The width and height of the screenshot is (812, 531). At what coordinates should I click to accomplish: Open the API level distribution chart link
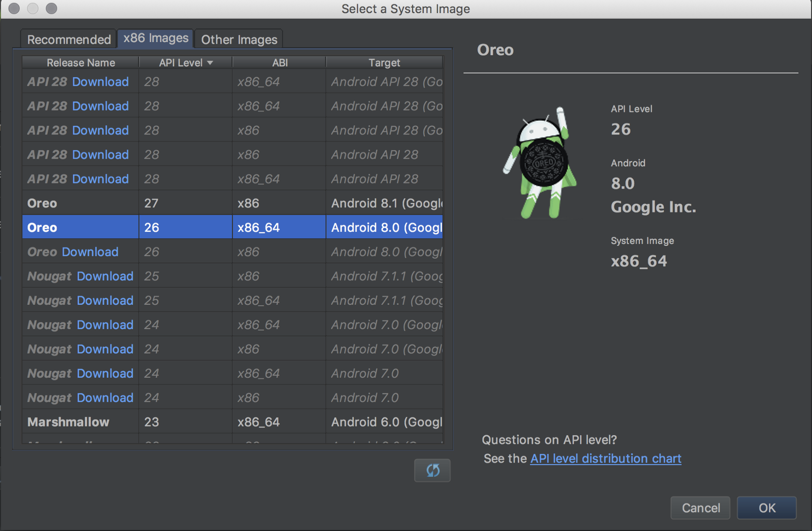605,458
